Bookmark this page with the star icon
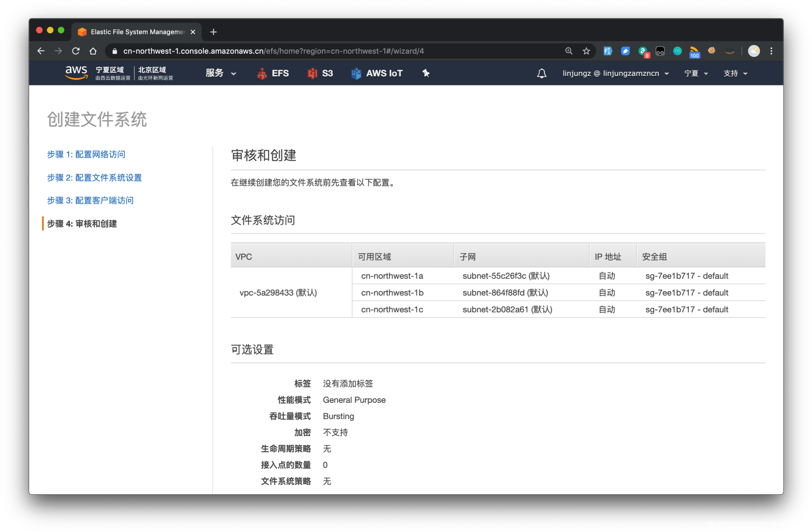This screenshot has height=532, width=812. coord(586,51)
